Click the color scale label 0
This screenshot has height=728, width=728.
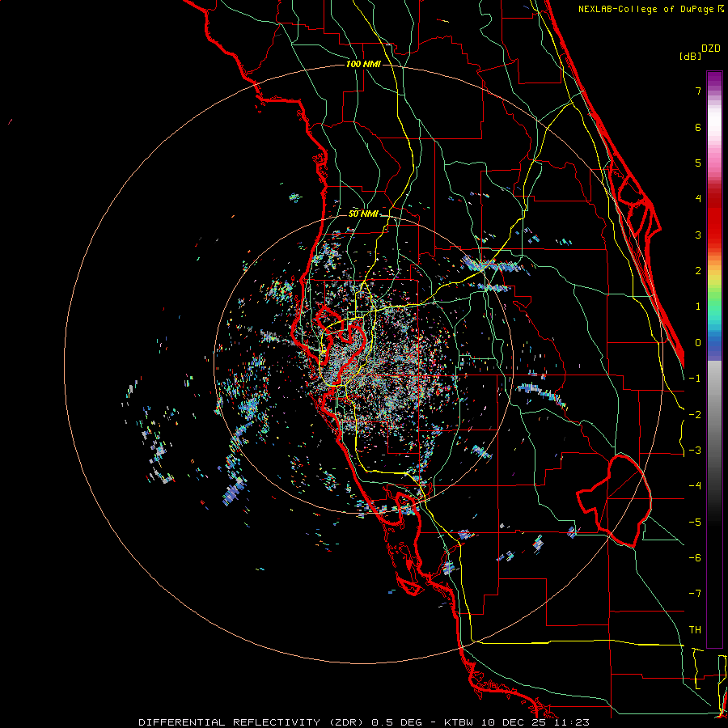click(698, 343)
